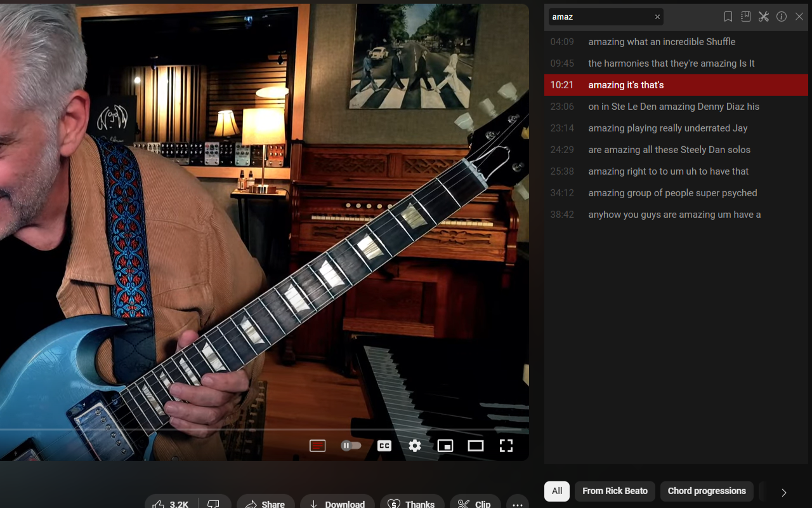Open the player settings gear
Image resolution: width=812 pixels, height=508 pixels.
point(415,446)
